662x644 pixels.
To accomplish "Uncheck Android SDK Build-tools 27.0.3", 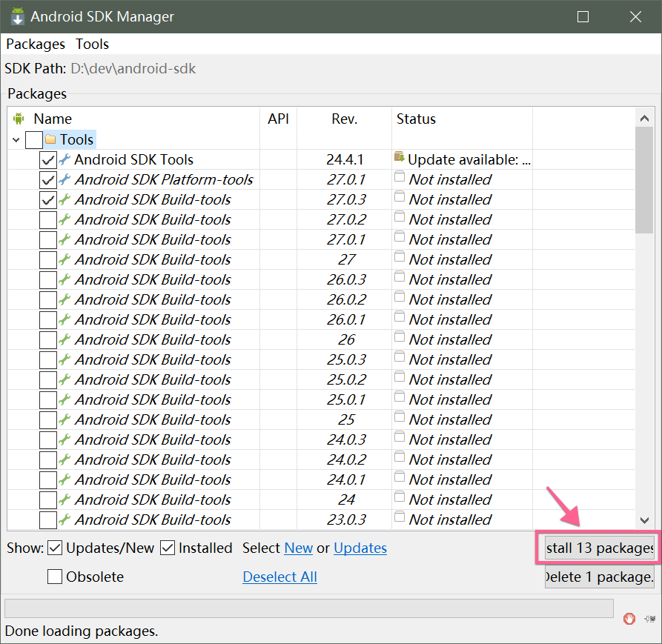I will coord(48,200).
